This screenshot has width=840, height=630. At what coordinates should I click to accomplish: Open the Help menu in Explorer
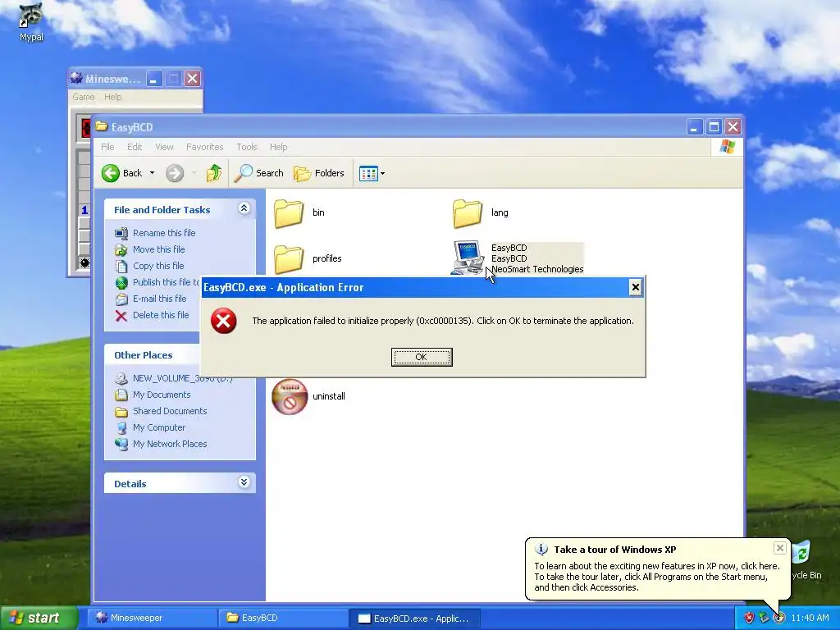[x=279, y=147]
